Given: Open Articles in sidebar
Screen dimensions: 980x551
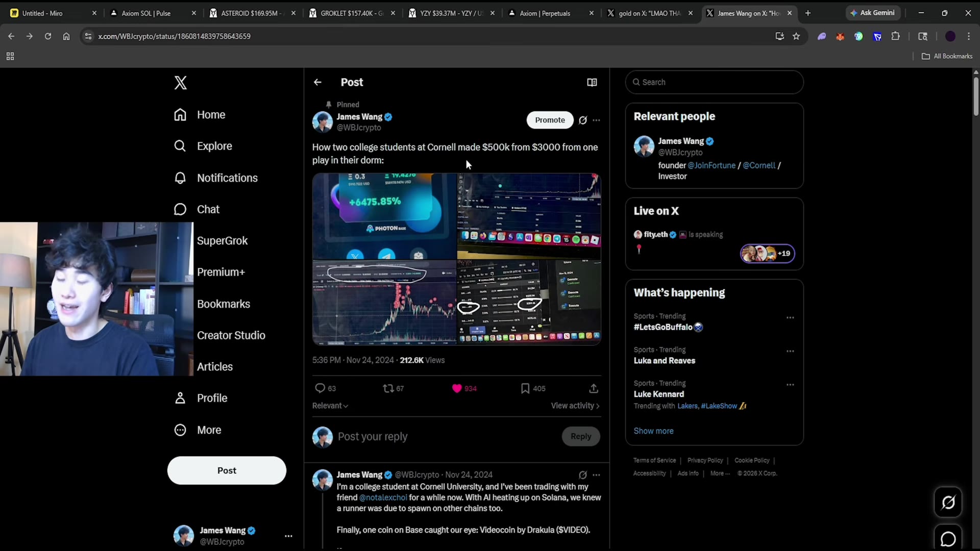Looking at the screenshot, I should click(215, 367).
